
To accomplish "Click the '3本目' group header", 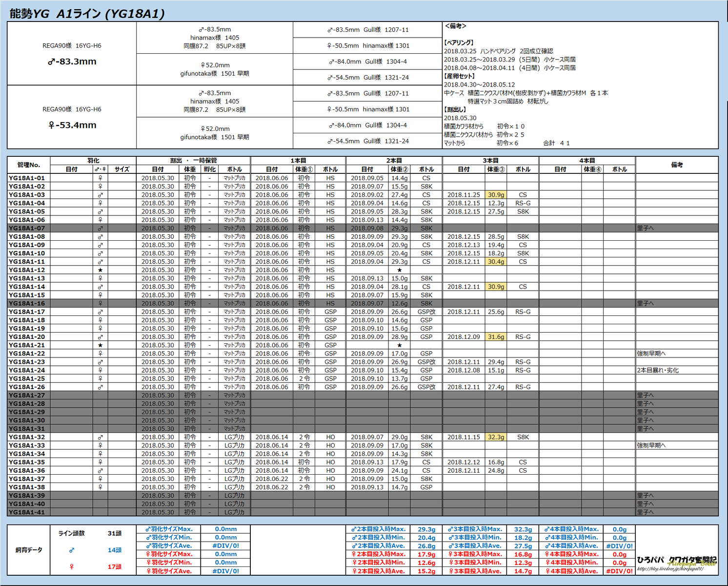I will coord(490,160).
